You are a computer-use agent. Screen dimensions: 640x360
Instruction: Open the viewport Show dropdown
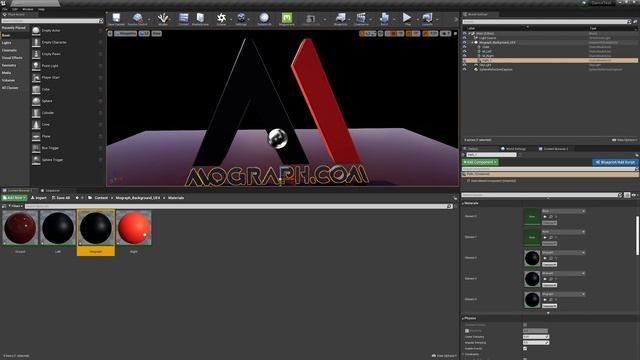157,33
